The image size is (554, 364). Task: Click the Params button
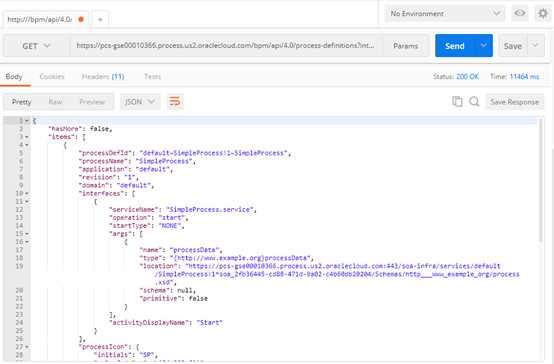pyautogui.click(x=405, y=46)
